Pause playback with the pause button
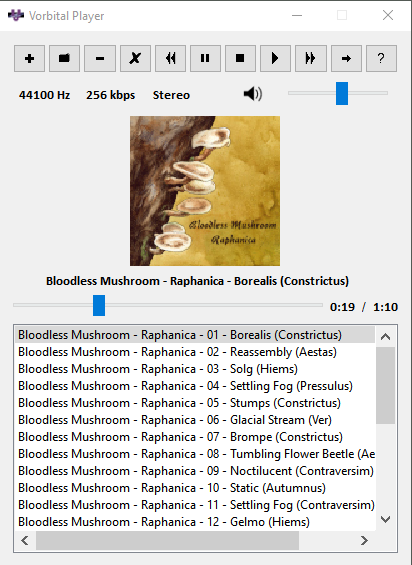Viewport: 412px width, 565px height. [x=205, y=58]
